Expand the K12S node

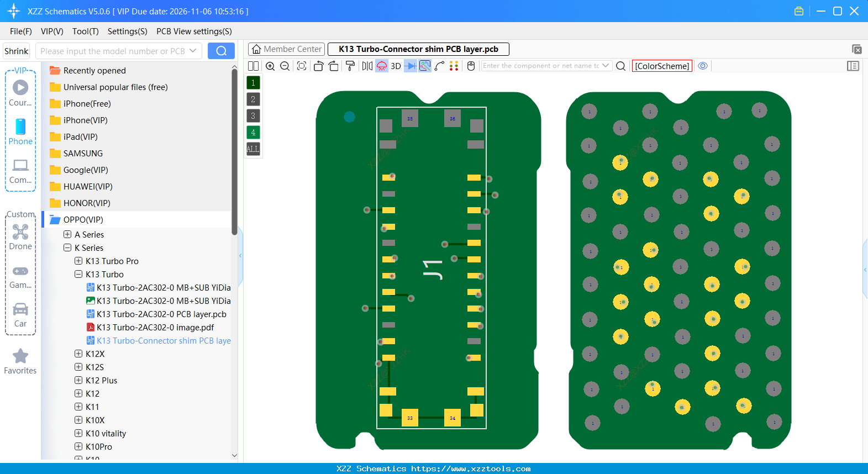(78, 367)
